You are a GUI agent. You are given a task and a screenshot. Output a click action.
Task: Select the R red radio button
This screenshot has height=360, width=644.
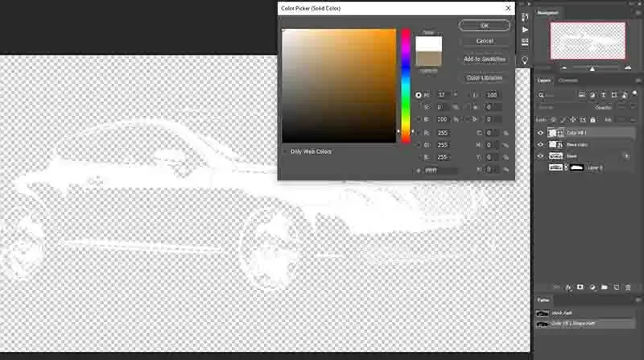[419, 133]
